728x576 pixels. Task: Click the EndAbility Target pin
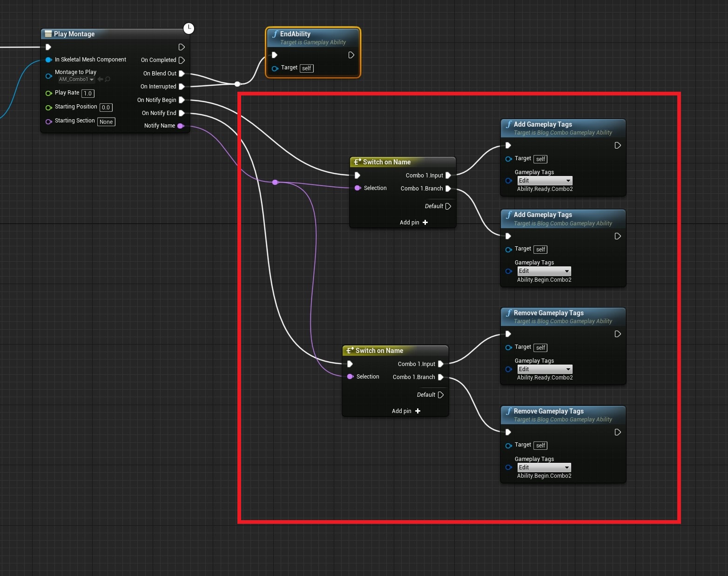tap(275, 68)
